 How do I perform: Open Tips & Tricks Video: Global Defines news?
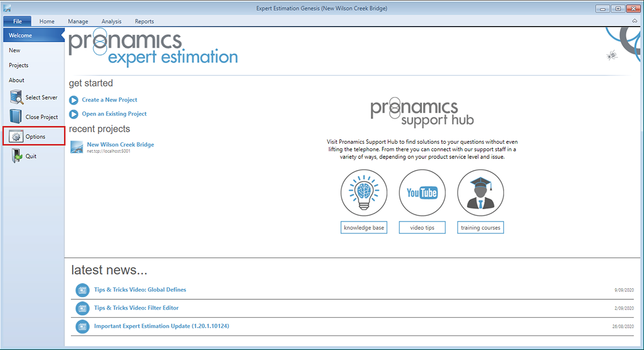click(x=140, y=290)
